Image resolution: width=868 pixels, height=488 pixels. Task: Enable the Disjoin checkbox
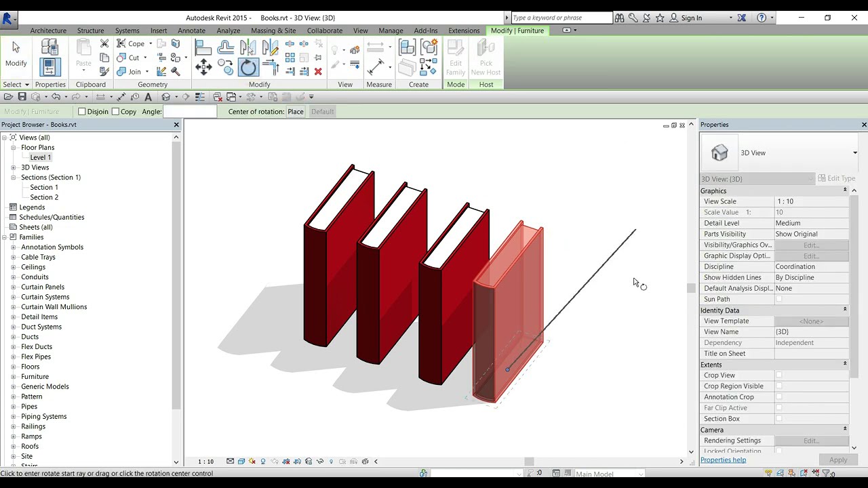point(81,111)
